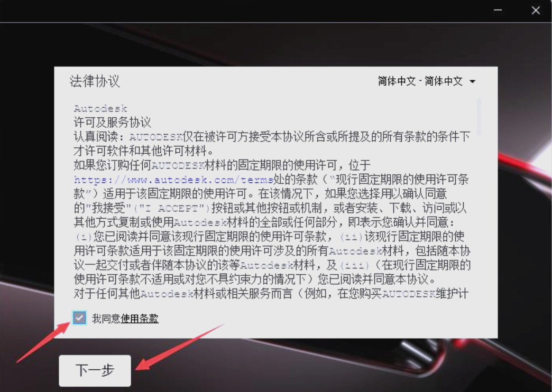
Task: Click the (i) clause marker in the agreement
Action: click(x=84, y=237)
